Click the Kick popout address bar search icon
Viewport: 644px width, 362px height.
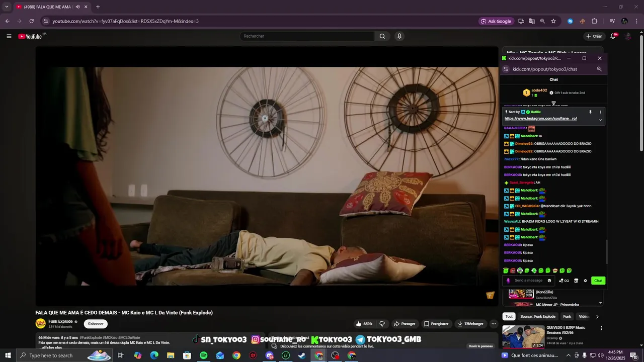pos(599,69)
